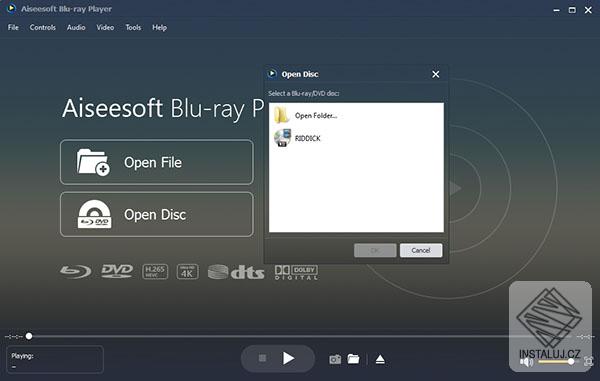Click the Aiseesoft app logo in title bar
Image resolution: width=600 pixels, height=381 pixels.
tap(11, 8)
